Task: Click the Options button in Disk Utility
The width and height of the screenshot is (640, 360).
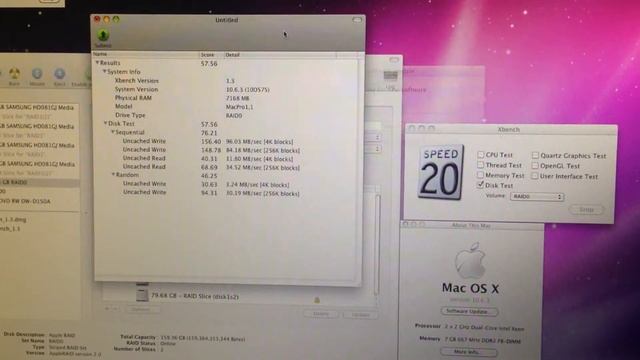Action: [x=141, y=309]
